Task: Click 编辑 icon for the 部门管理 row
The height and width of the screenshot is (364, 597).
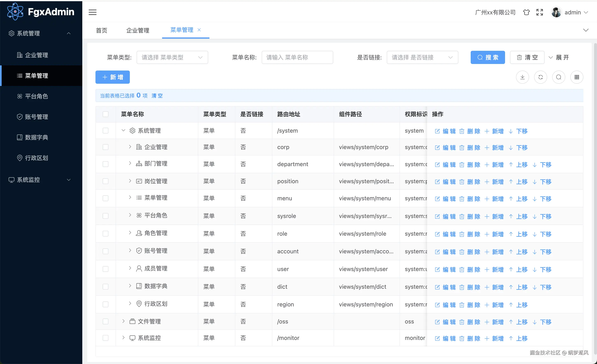Action: 437,165
